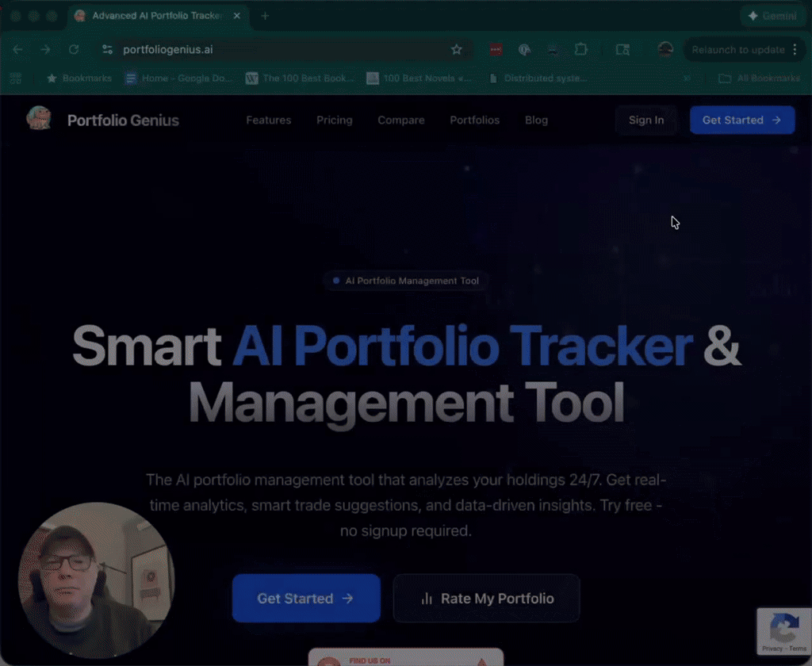Bookmark this page with the star icon
The image size is (812, 666).
click(x=456, y=49)
